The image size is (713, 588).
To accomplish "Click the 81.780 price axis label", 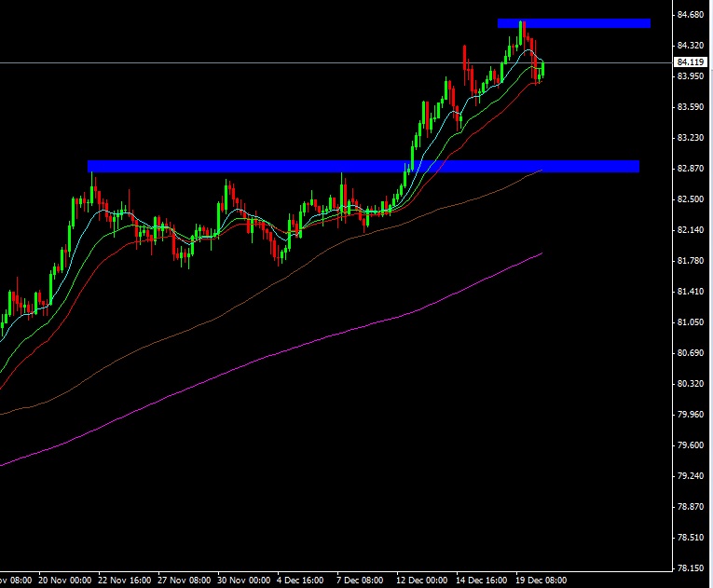I will pyautogui.click(x=691, y=261).
